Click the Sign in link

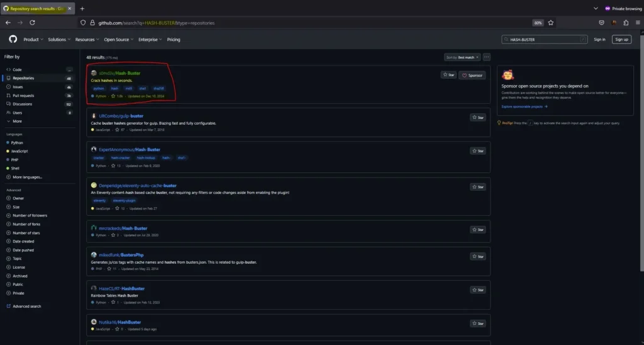[599, 40]
